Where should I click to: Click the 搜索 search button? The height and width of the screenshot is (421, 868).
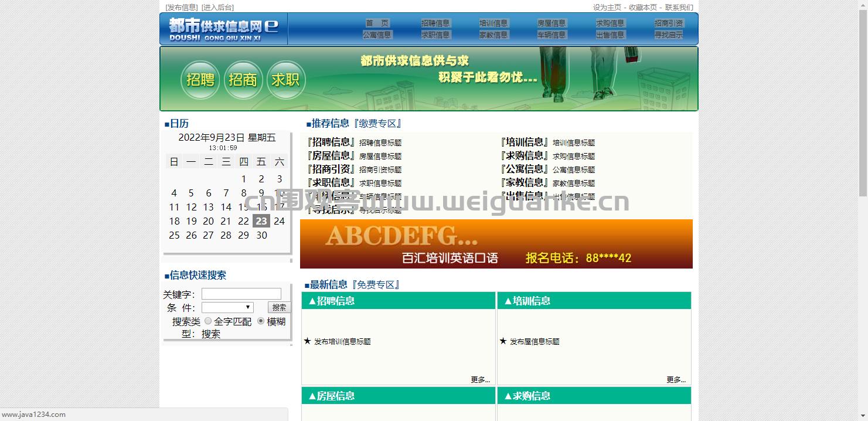pyautogui.click(x=279, y=307)
